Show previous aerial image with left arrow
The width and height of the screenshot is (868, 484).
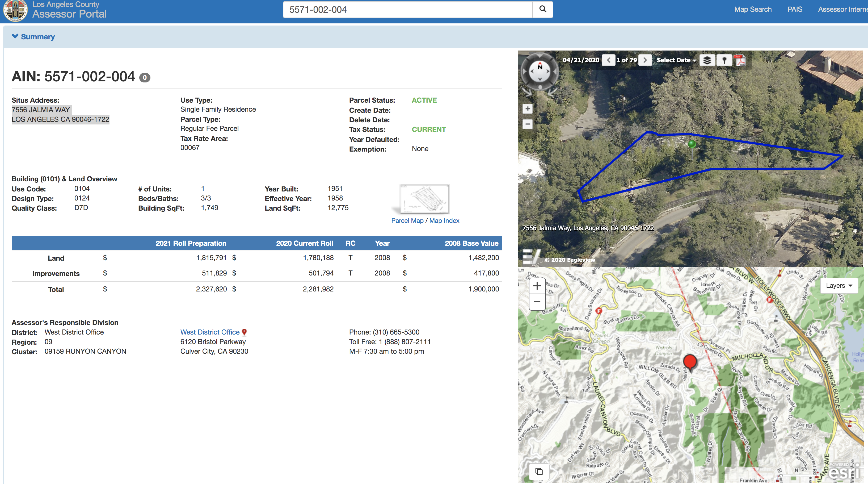tap(608, 60)
